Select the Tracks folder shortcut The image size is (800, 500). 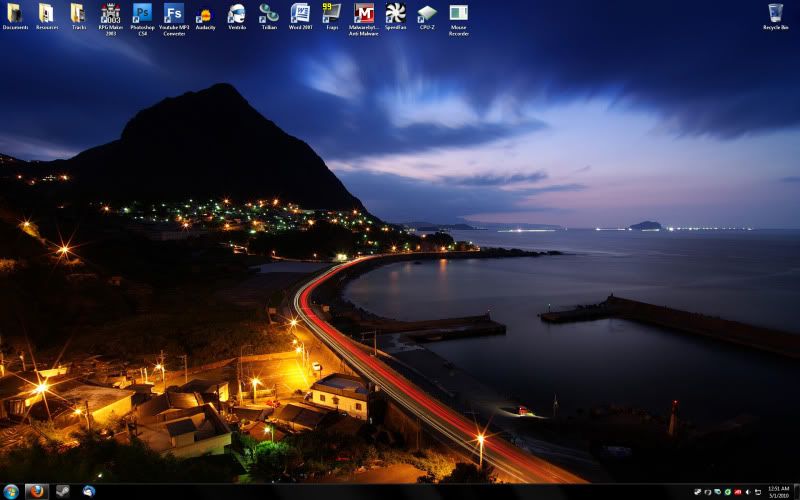tap(78, 14)
